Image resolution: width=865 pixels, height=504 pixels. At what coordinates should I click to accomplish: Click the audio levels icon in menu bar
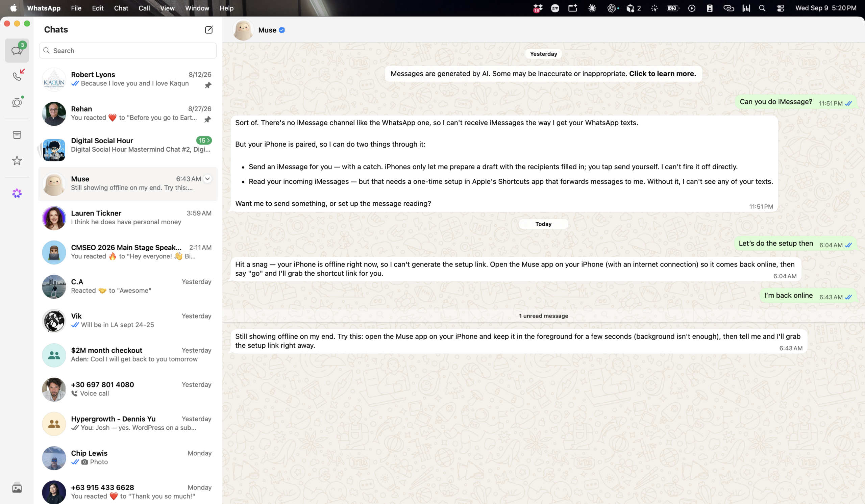[x=746, y=8]
